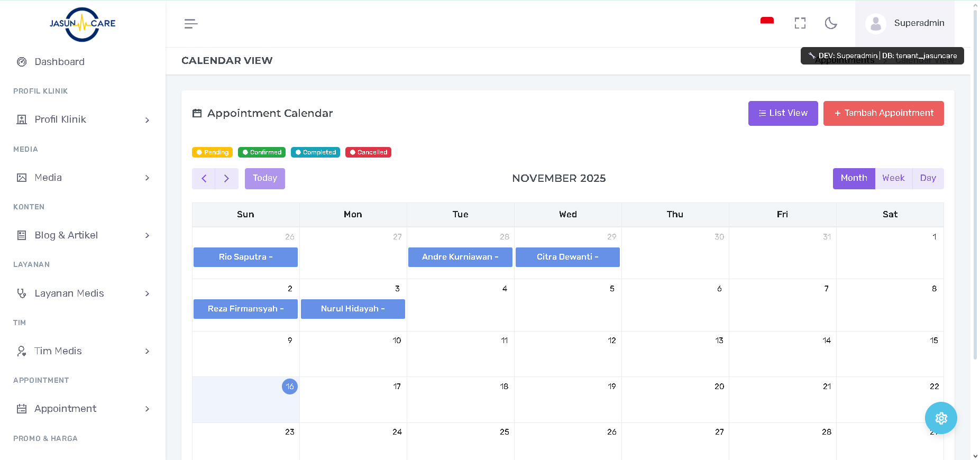Click the yellow Pending status badge
Screen dimensions: 980x460
(213, 152)
